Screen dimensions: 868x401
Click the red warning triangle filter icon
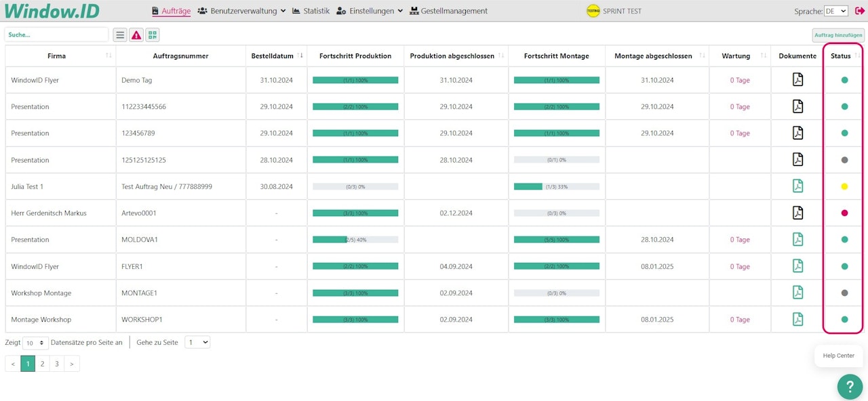136,35
